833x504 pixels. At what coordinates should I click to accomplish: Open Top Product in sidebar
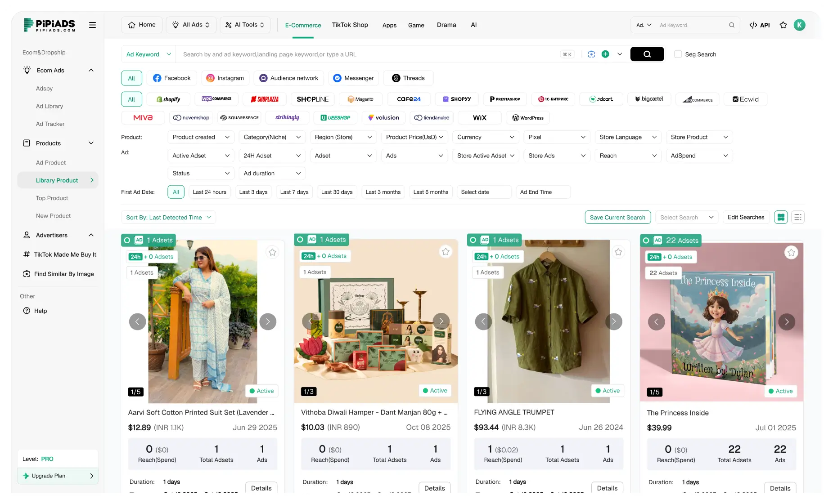click(x=52, y=198)
